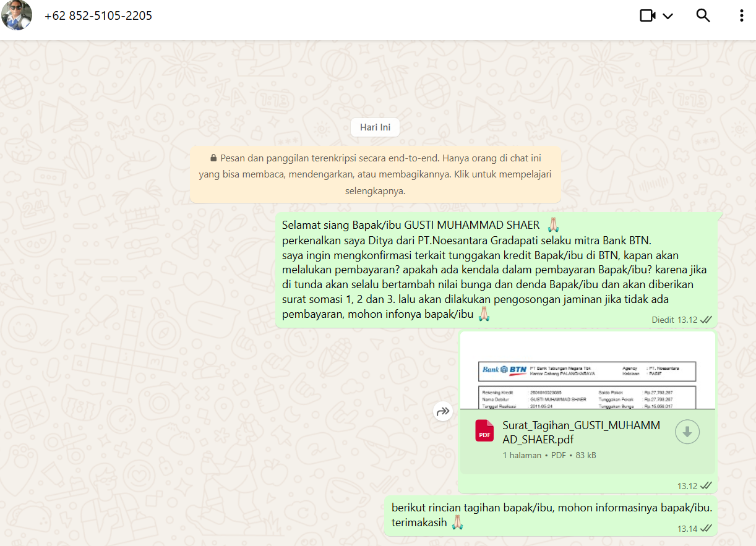This screenshot has width=756, height=546.
Task: Click the red PDF file icon
Action: coord(484,431)
